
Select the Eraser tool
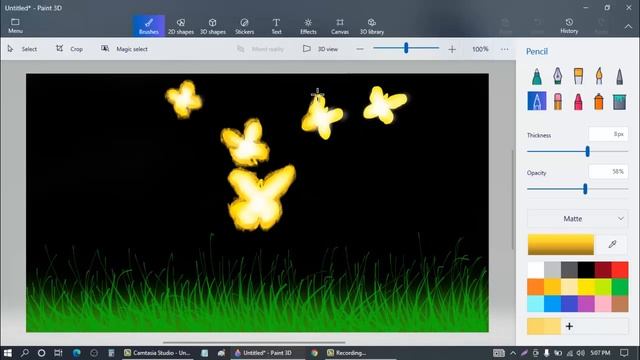558,101
